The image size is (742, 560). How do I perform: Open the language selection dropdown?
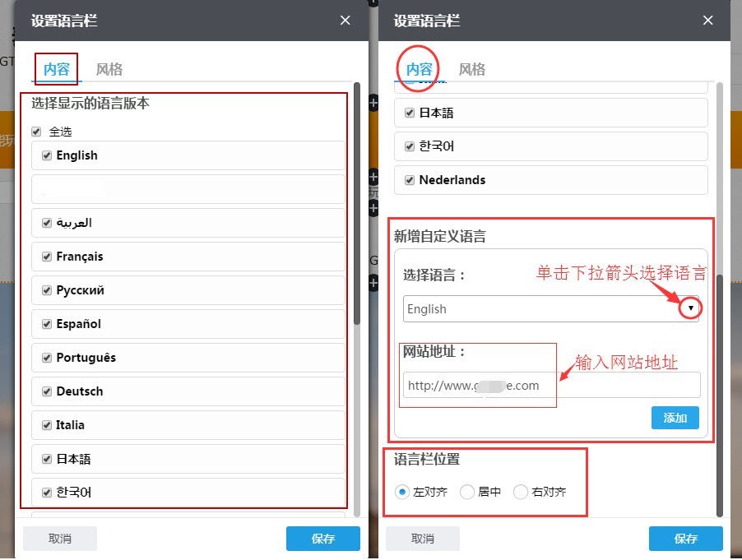692,308
